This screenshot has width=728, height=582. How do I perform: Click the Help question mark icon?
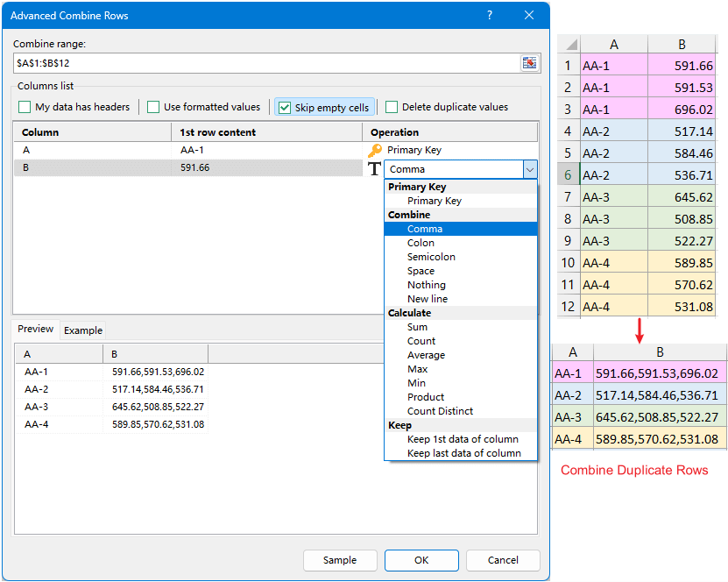(490, 15)
